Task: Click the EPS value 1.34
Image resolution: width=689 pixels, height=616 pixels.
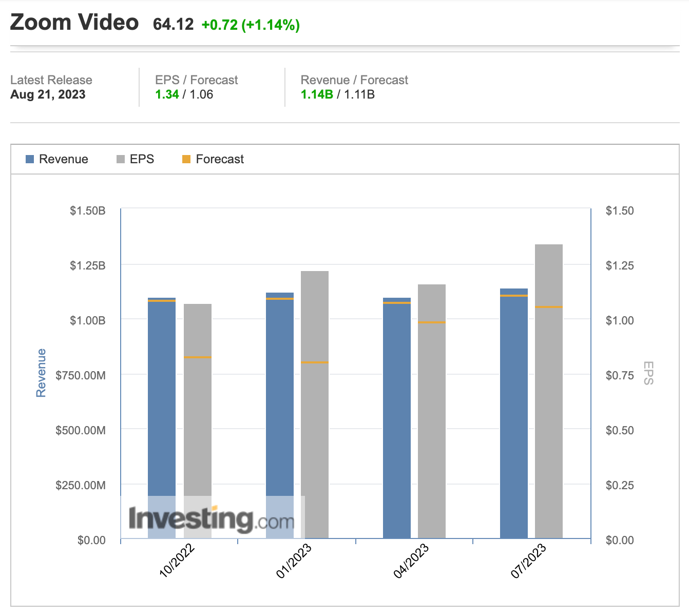Action: (167, 94)
